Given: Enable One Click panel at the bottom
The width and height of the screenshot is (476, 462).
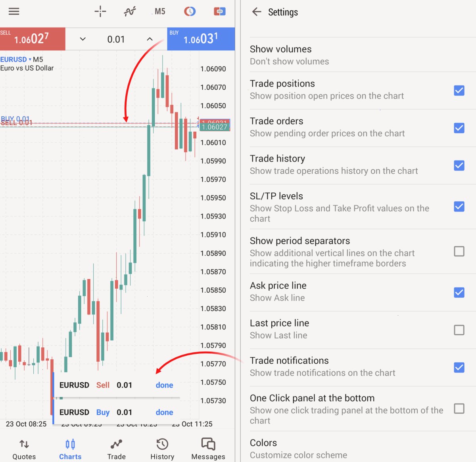Looking at the screenshot, I should [x=459, y=408].
